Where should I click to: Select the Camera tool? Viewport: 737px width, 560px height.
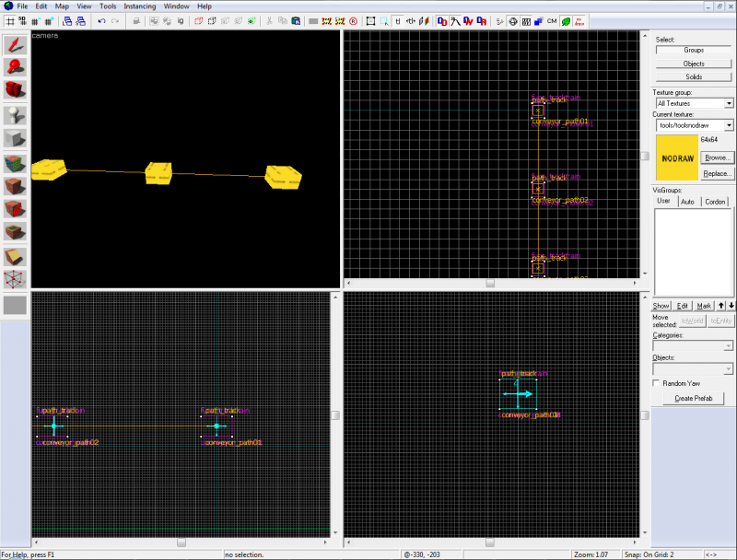[15, 90]
